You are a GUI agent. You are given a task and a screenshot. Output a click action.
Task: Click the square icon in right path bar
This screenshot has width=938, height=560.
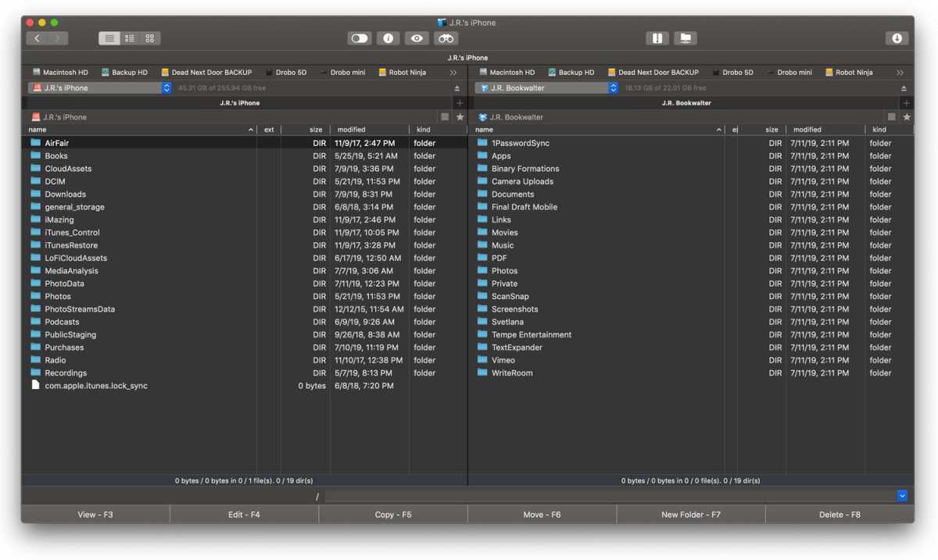click(x=892, y=117)
